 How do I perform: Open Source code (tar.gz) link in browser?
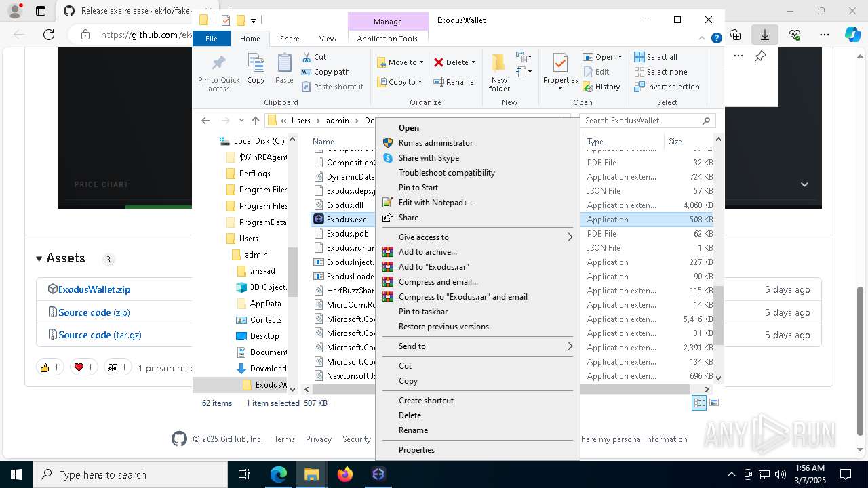tap(100, 335)
